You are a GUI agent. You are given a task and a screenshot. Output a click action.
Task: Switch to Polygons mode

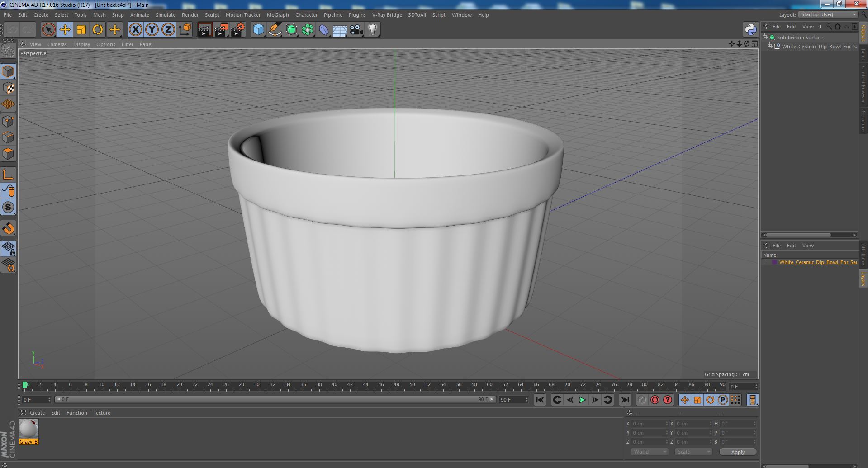[x=8, y=154]
